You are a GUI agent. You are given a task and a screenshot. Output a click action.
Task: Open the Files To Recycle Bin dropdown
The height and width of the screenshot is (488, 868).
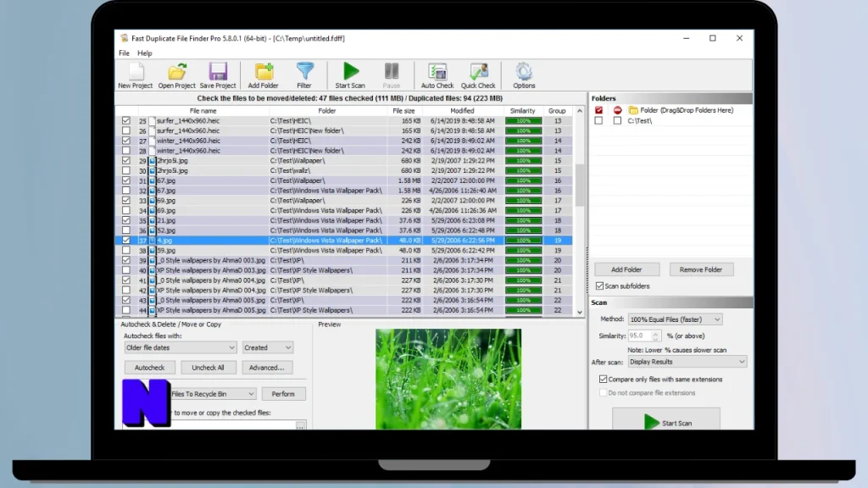pos(213,394)
